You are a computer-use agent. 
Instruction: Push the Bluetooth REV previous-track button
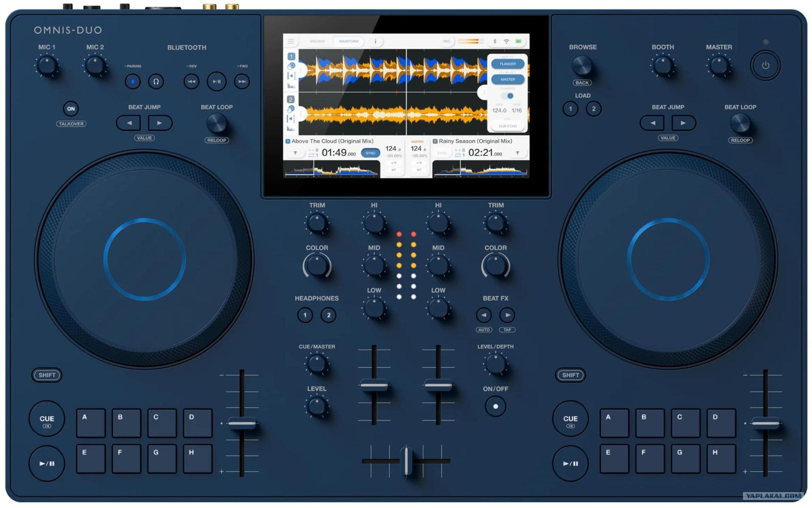coord(192,82)
